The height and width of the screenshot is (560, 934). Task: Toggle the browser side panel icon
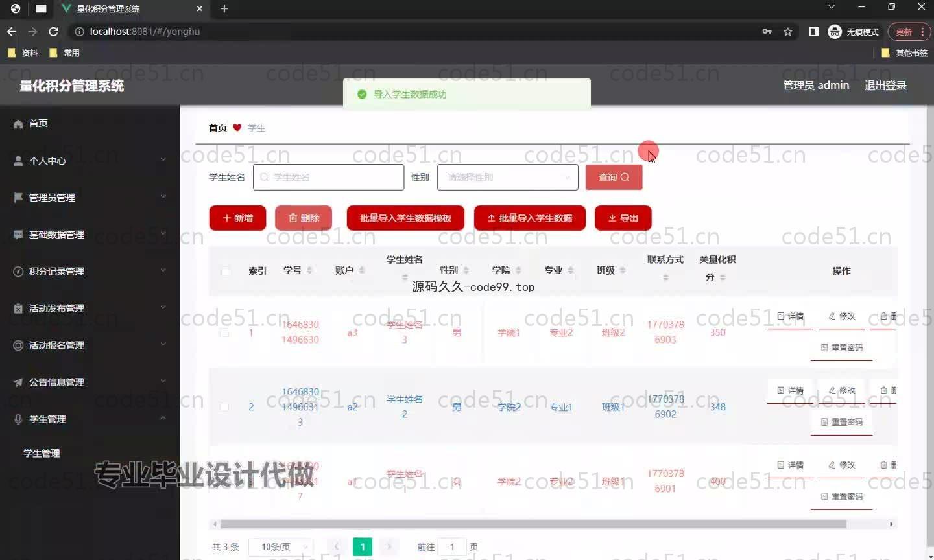point(813,31)
